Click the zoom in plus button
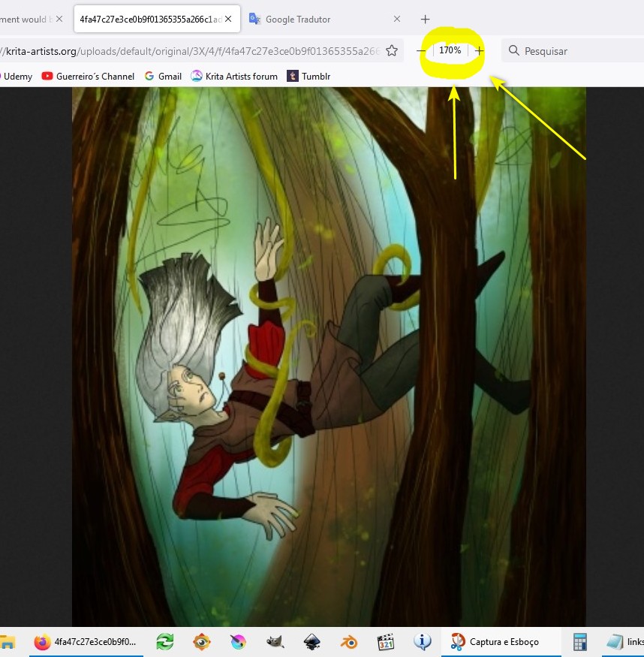The image size is (644, 657). pyautogui.click(x=480, y=51)
